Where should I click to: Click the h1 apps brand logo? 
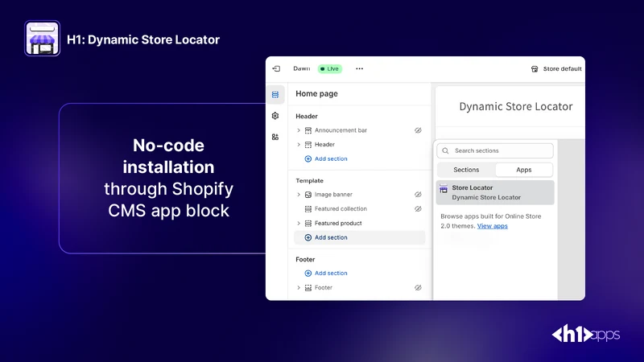586,333
